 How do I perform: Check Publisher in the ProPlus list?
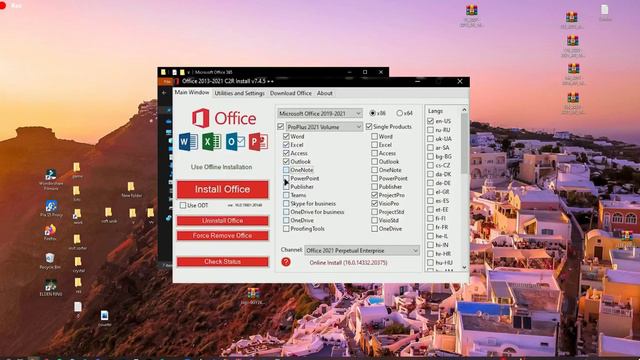coord(286,187)
